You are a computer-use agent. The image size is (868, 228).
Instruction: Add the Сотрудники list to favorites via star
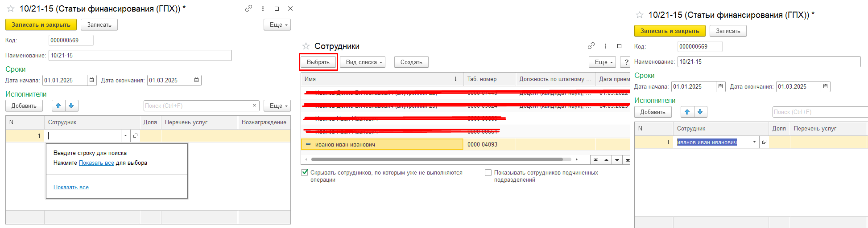click(306, 46)
